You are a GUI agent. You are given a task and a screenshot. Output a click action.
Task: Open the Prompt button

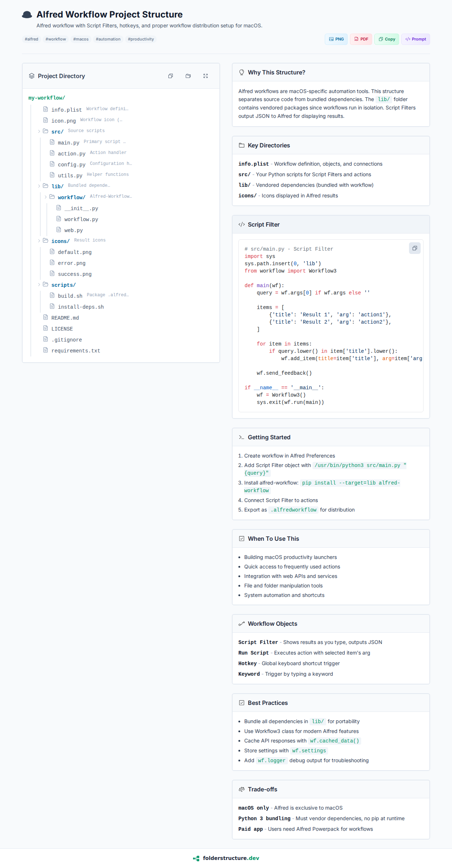(x=416, y=39)
